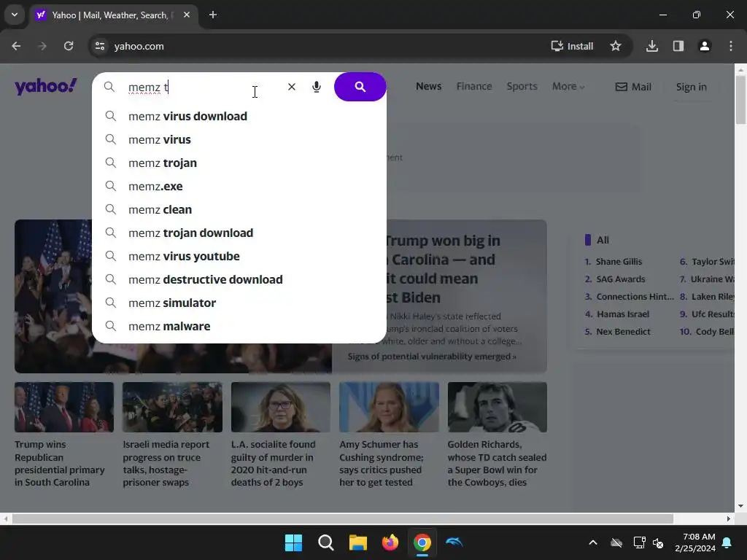
Task: Select suggestion 'memz trojan download'
Action: pos(239,233)
